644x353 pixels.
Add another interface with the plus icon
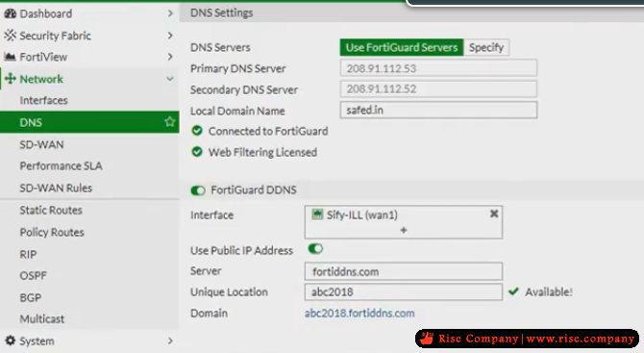pos(404,231)
